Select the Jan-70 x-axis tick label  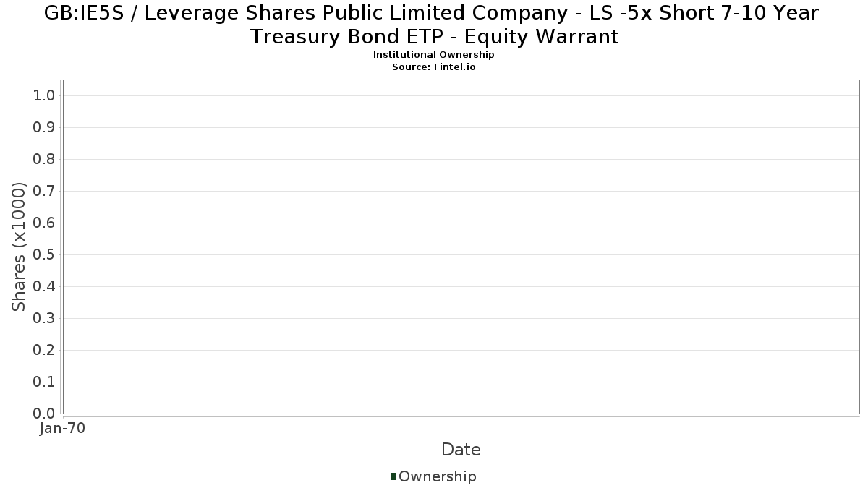coord(62,429)
